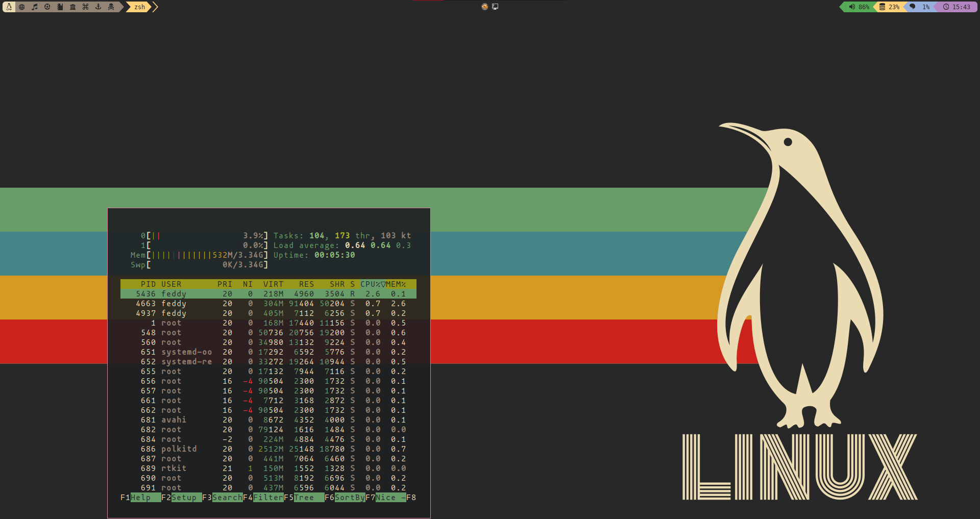
Task: Click the Mem usage meter bar
Action: (x=200, y=255)
